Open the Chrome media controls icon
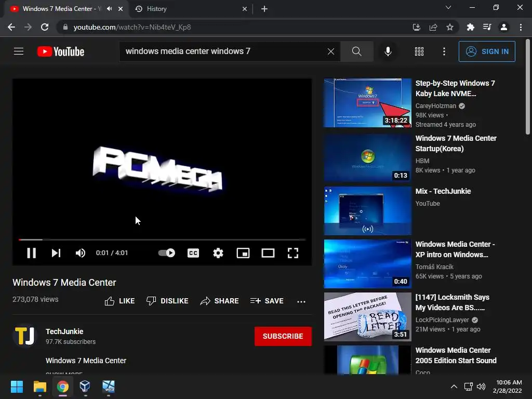This screenshot has width=532, height=399. [x=487, y=27]
